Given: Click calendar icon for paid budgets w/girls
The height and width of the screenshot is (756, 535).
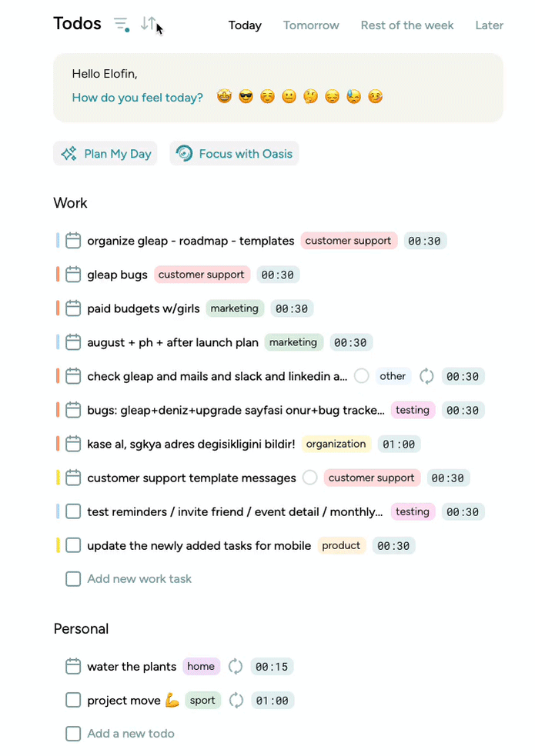Looking at the screenshot, I should tap(73, 308).
